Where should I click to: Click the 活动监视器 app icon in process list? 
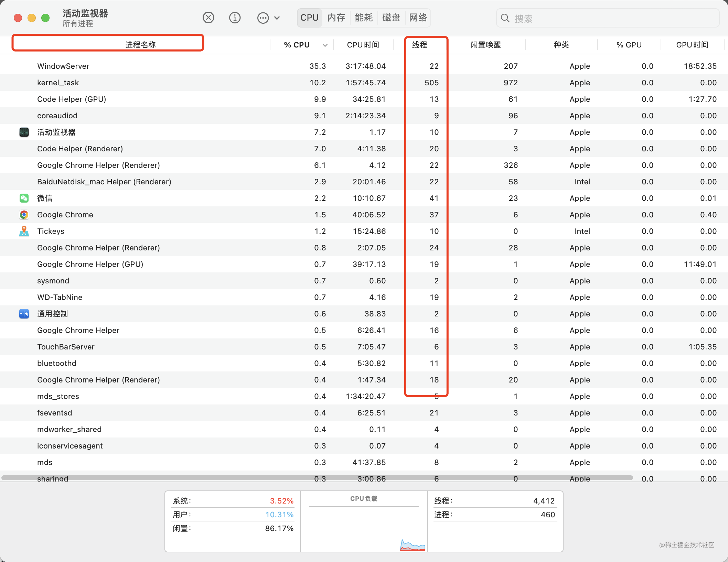point(24,132)
